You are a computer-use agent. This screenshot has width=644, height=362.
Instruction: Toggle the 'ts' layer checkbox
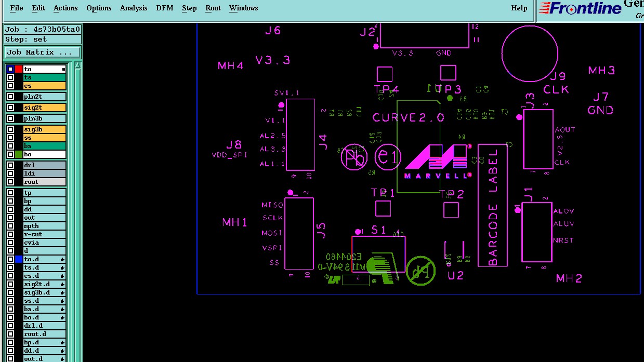click(x=10, y=77)
